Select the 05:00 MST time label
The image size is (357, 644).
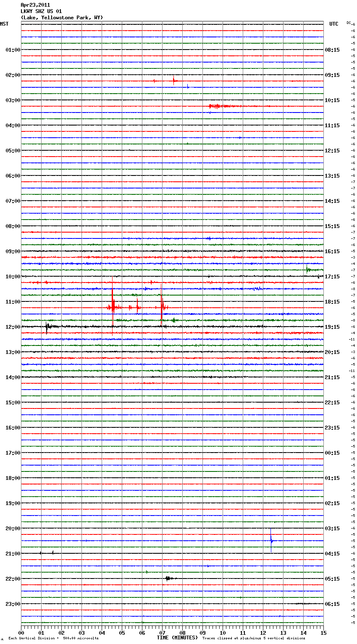click(x=13, y=150)
